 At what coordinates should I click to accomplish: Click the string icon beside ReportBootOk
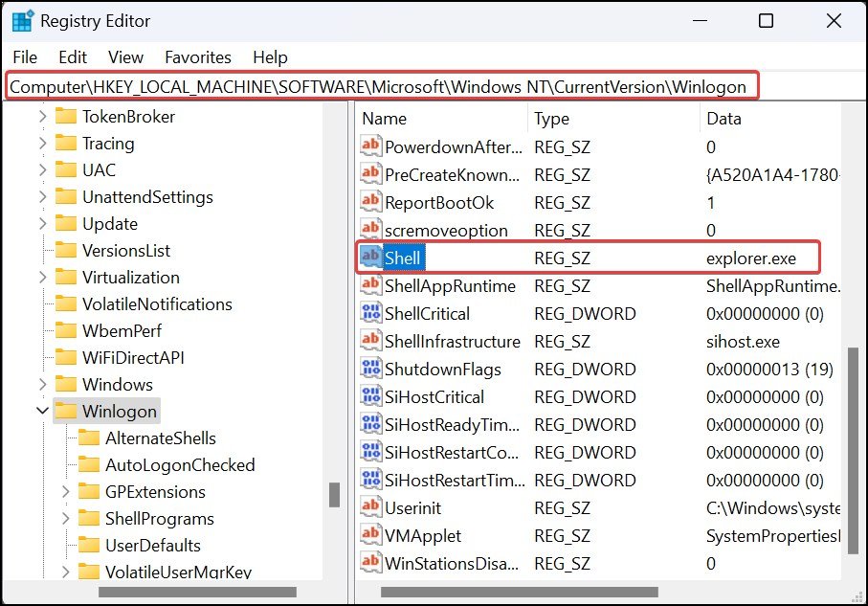pos(370,202)
